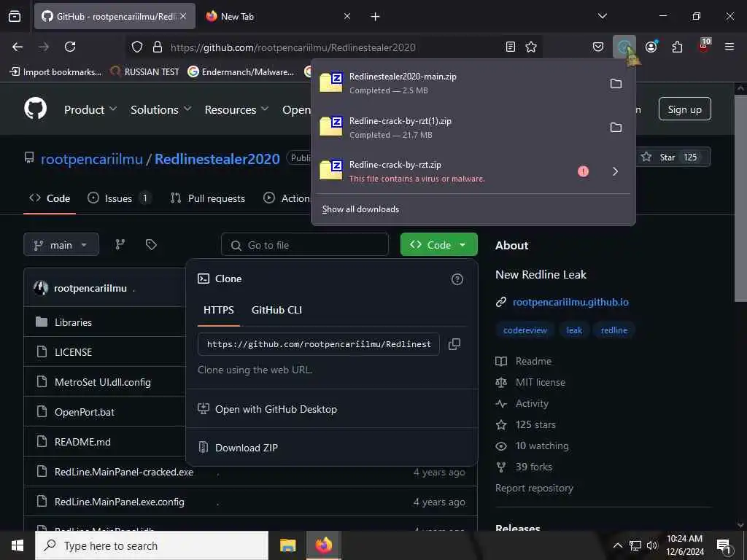Switch to the GitHub CLI clone tab

click(276, 310)
